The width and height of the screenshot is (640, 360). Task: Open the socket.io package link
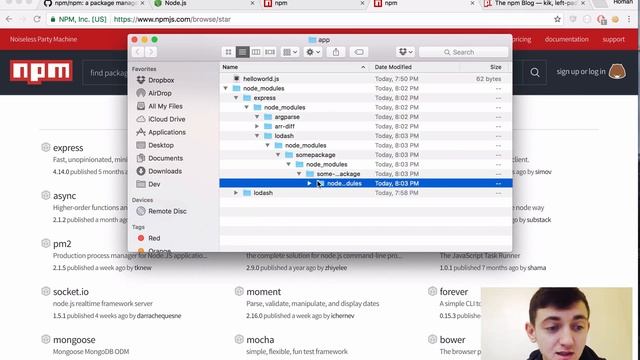click(x=71, y=292)
